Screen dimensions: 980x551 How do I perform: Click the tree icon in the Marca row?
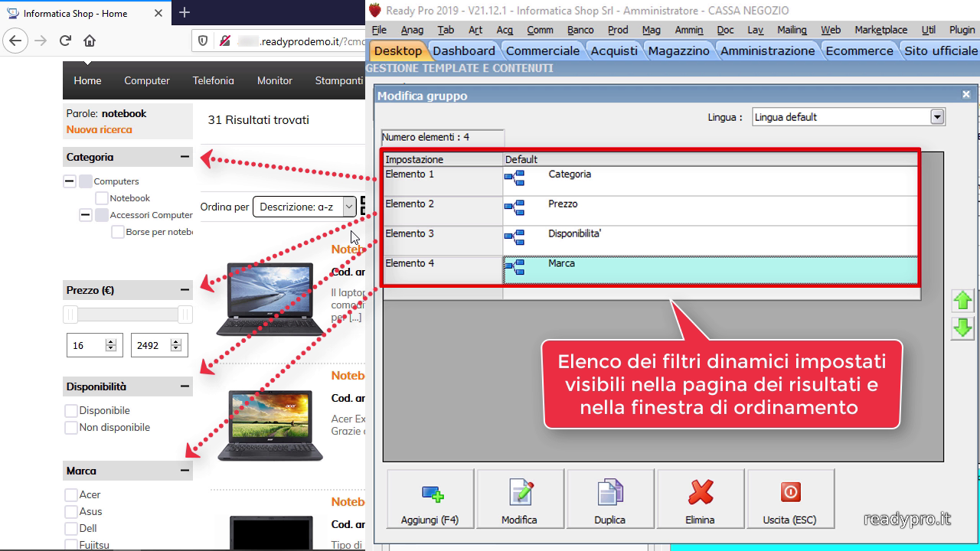click(514, 267)
